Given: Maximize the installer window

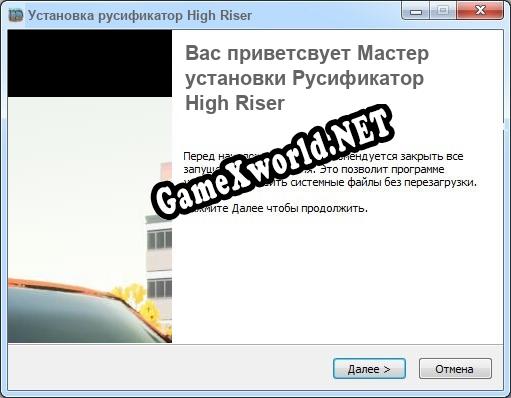Looking at the screenshot, I should tap(443, 11).
